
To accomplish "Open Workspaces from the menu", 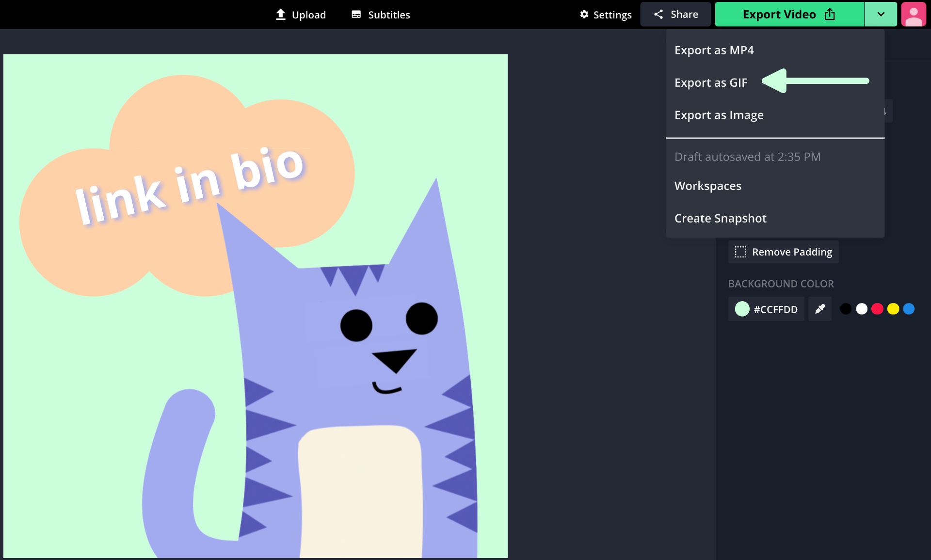I will 707,186.
